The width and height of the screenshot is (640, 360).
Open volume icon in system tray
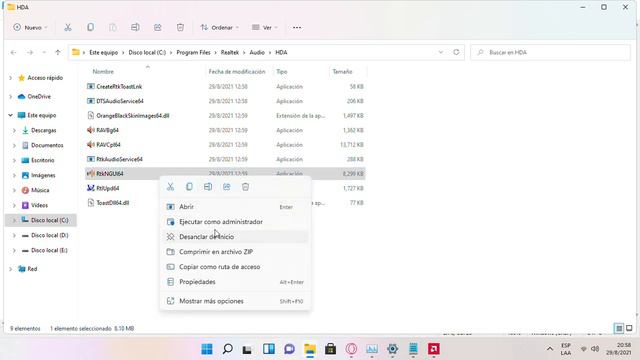click(x=595, y=349)
